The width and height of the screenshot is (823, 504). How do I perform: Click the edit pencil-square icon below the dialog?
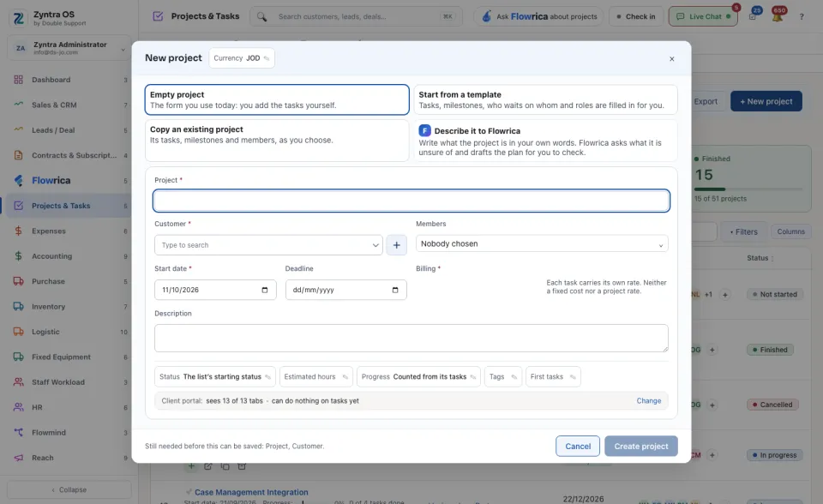point(208,466)
